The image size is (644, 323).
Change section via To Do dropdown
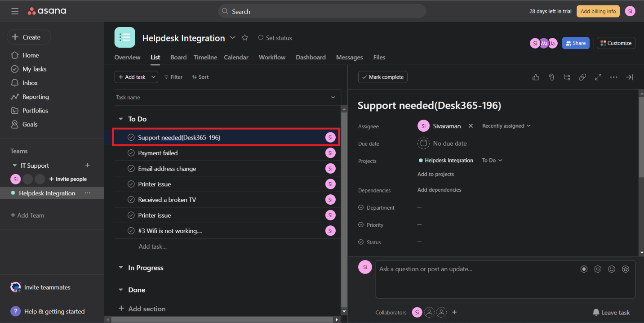point(492,160)
